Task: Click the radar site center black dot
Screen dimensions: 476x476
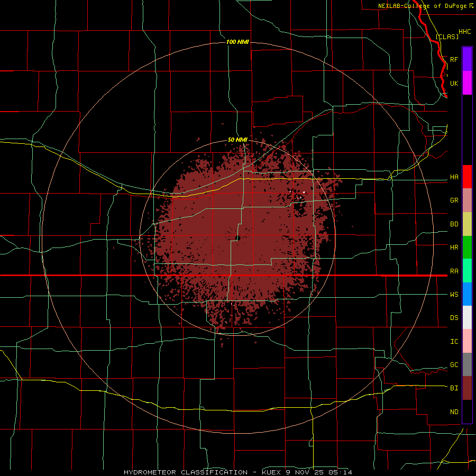Action: point(237,237)
